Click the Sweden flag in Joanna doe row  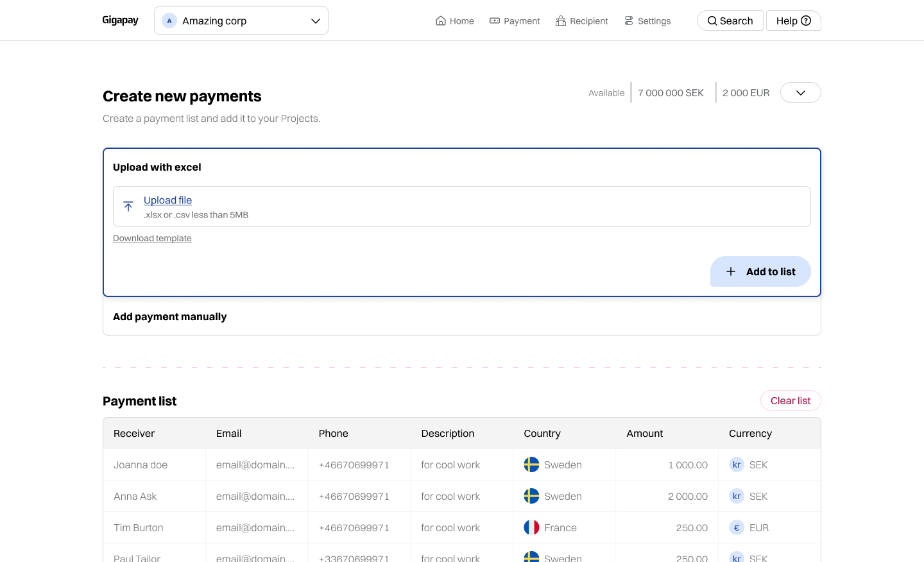point(531,464)
